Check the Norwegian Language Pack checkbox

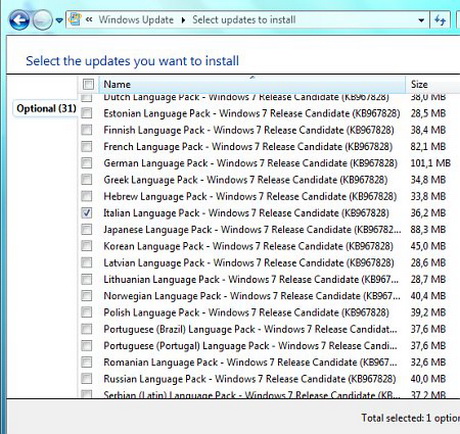tap(87, 296)
